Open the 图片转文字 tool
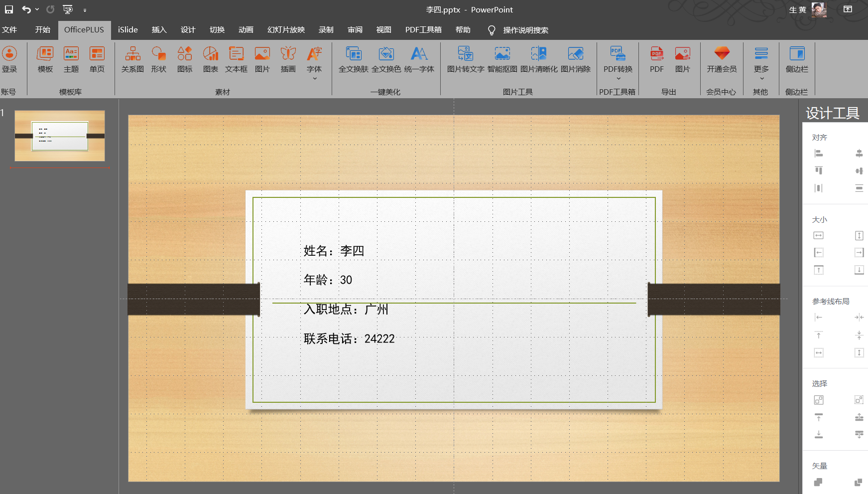This screenshot has height=494, width=868. click(x=465, y=60)
